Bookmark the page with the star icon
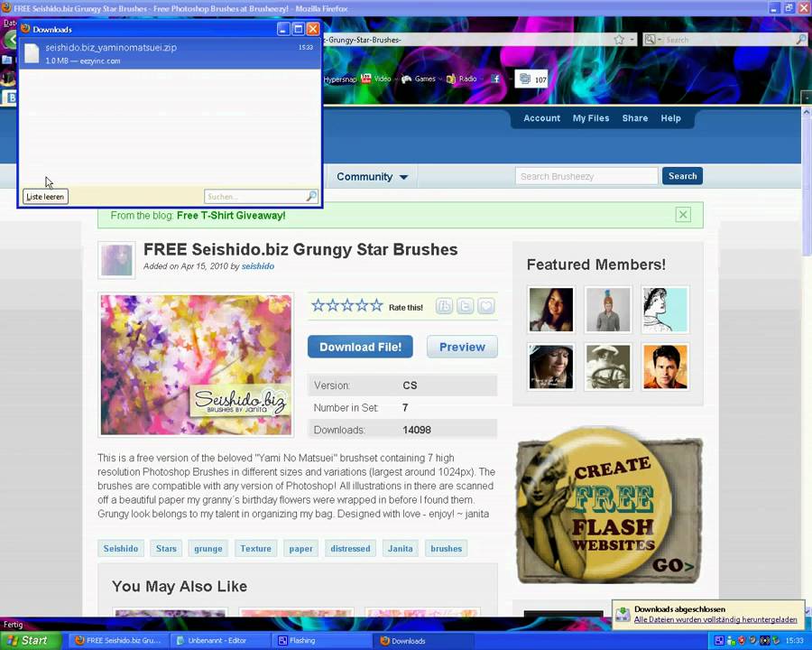812x650 pixels. click(x=619, y=40)
